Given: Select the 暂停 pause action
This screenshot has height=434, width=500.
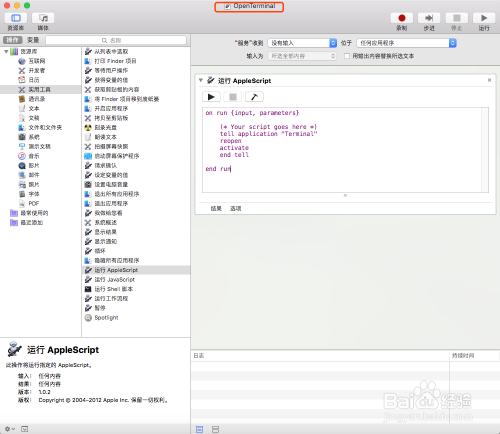Looking at the screenshot, I should [100, 308].
